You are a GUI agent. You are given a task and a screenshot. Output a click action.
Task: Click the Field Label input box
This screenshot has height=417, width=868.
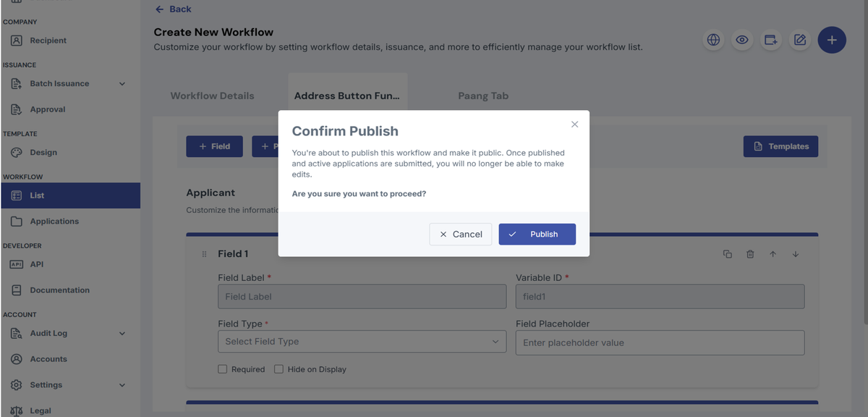click(x=362, y=296)
